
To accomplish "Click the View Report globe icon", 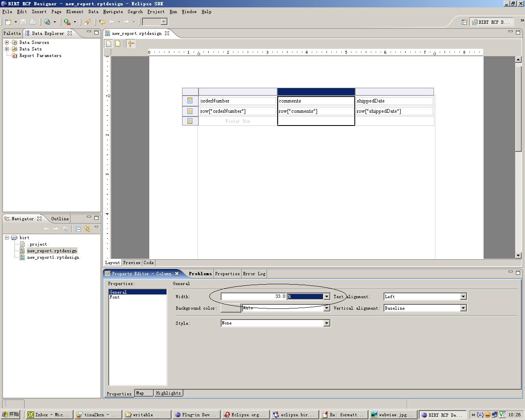I will click(47, 22).
